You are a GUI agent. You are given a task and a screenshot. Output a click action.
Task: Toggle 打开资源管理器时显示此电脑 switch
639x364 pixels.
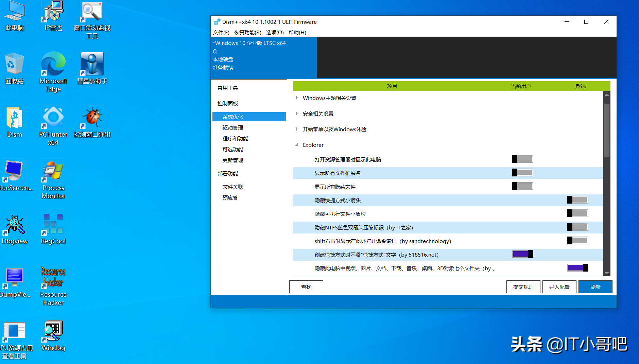(x=523, y=159)
